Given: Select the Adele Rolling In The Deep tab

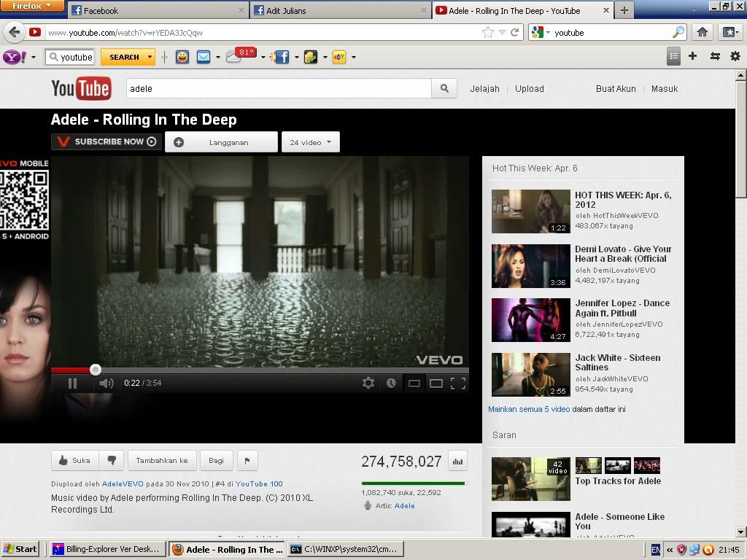Looking at the screenshot, I should coord(522,10).
